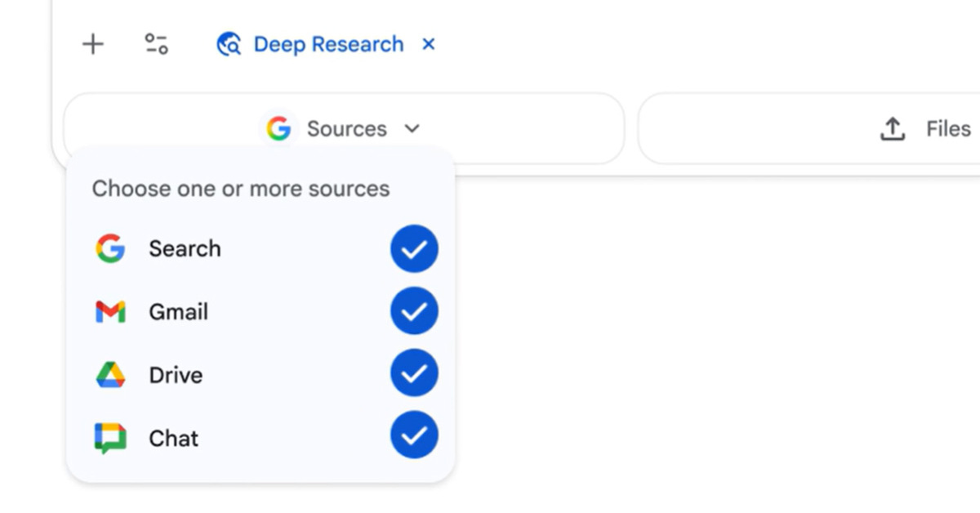Select the Deep Research chip label
This screenshot has height=513, width=980.
(328, 44)
